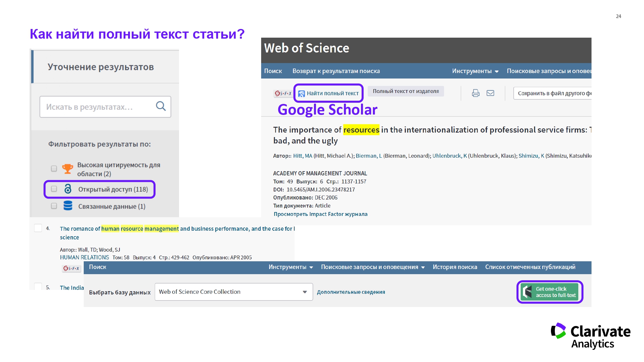The height and width of the screenshot is (362, 644).
Task: Click Полный текст от издателя button
Action: click(x=406, y=91)
